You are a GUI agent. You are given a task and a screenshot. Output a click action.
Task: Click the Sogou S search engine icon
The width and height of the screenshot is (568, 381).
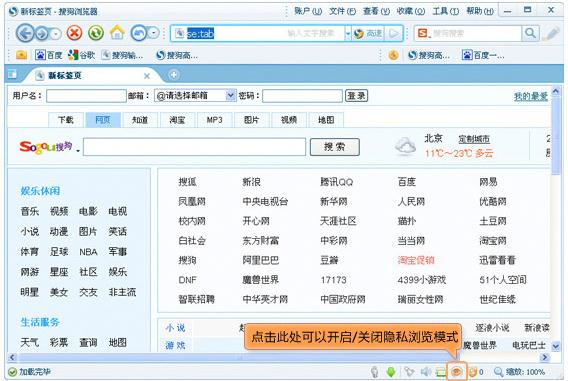422,33
